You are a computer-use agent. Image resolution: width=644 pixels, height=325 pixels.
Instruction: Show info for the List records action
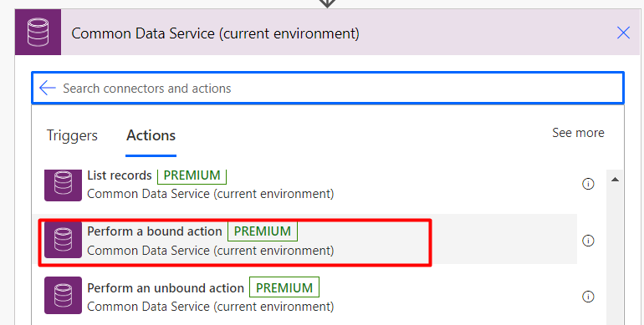[x=588, y=184]
